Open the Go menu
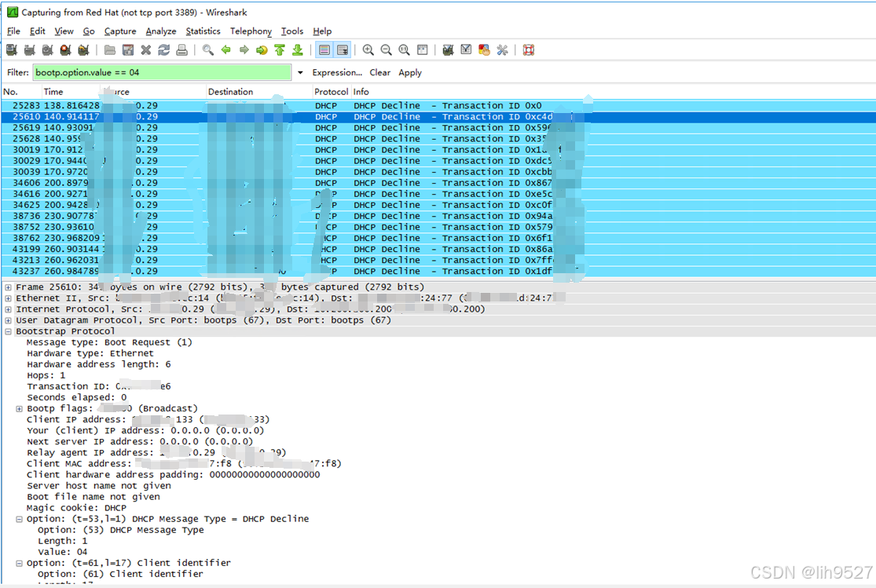 tap(89, 31)
